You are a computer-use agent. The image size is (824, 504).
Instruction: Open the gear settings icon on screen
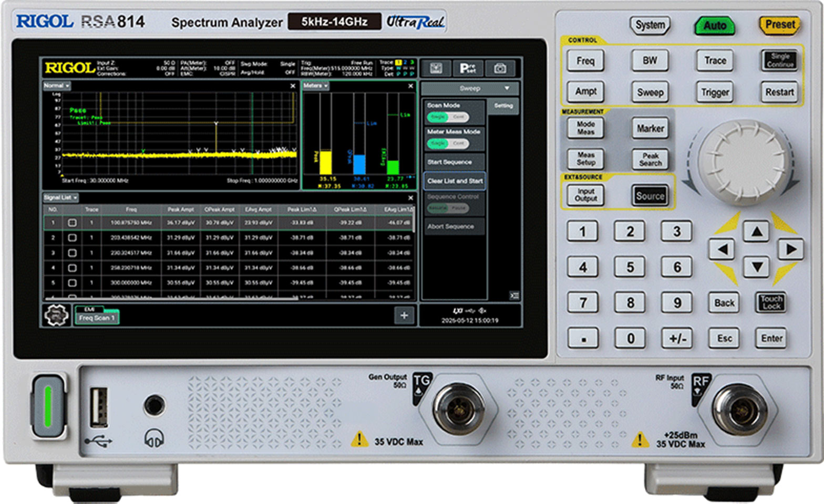pos(56,315)
